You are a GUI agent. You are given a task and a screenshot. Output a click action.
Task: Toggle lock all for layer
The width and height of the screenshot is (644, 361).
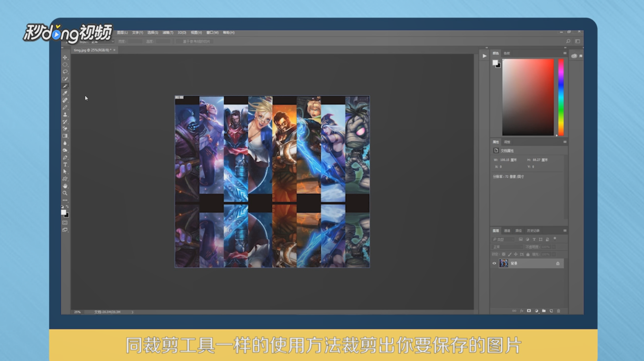pos(528,254)
